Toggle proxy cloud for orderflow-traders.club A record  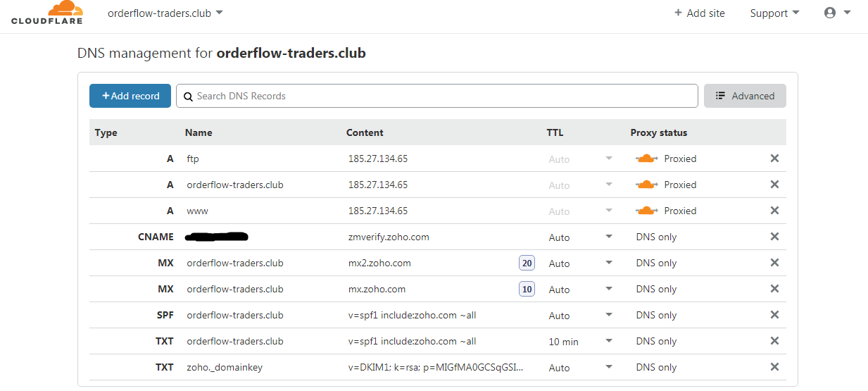647,185
